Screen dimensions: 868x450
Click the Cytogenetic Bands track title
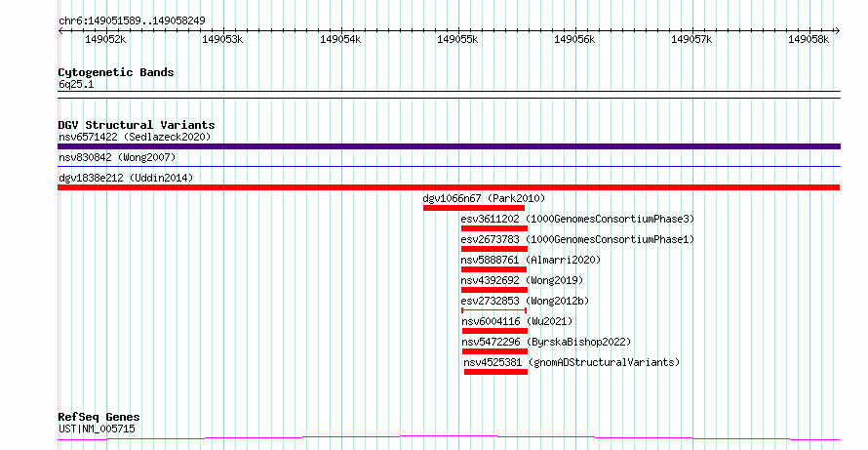pos(116,72)
